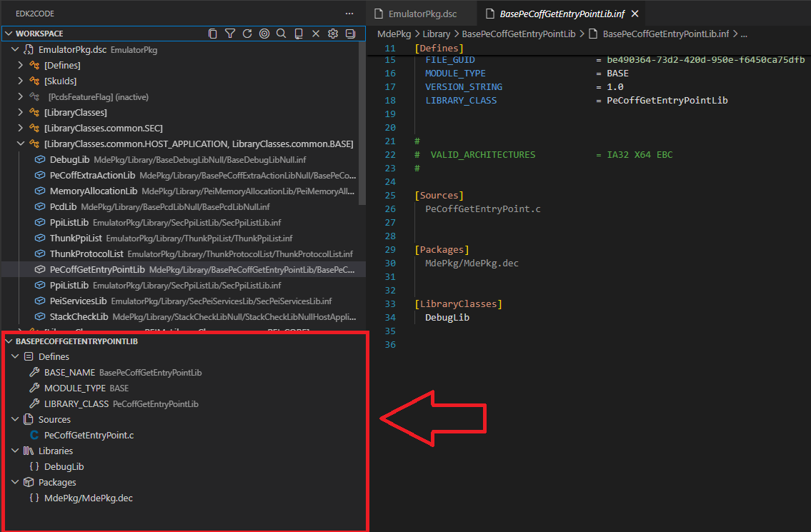Collapse the Libraries group
Viewport: 811px width, 532px height.
(x=15, y=451)
